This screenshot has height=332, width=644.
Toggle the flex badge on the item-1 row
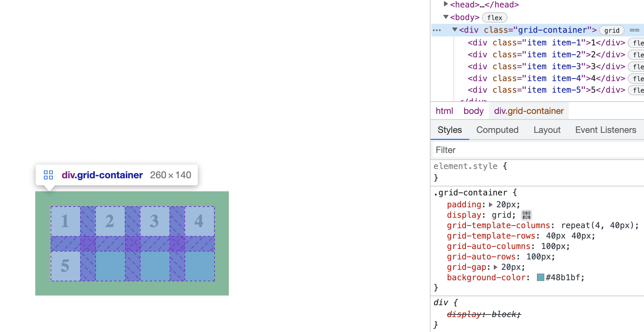pos(637,43)
